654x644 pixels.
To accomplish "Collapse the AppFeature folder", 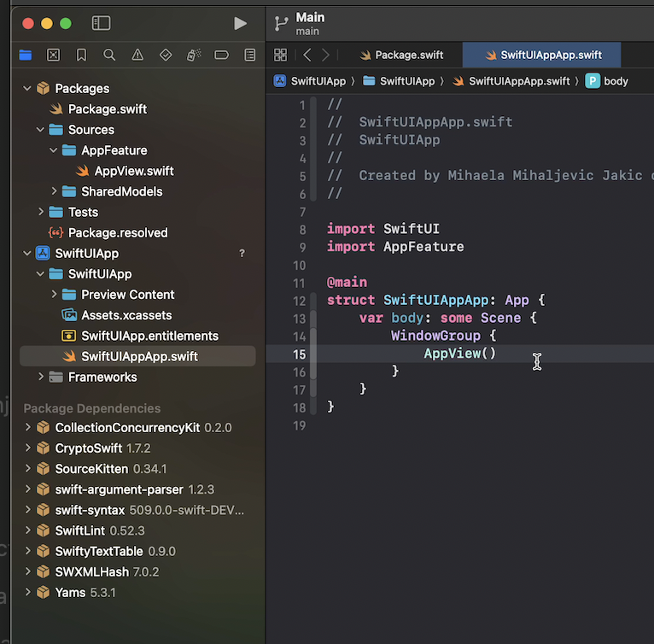I will point(55,150).
